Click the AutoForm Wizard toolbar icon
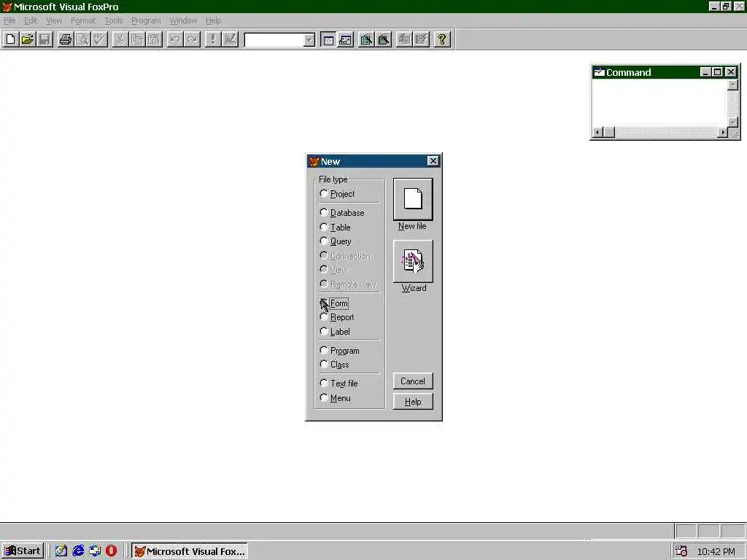 [404, 39]
